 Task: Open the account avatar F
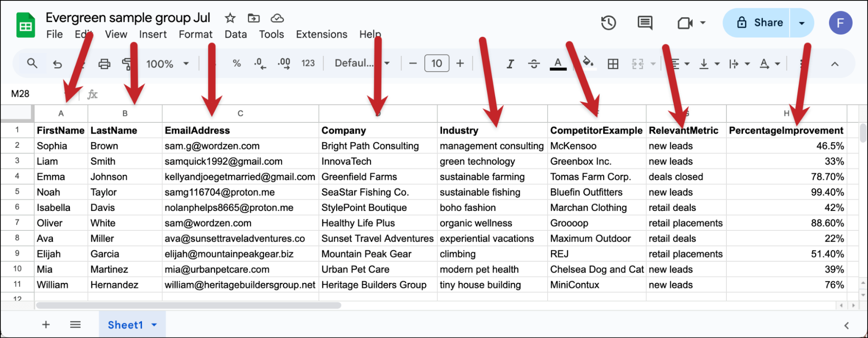point(840,23)
